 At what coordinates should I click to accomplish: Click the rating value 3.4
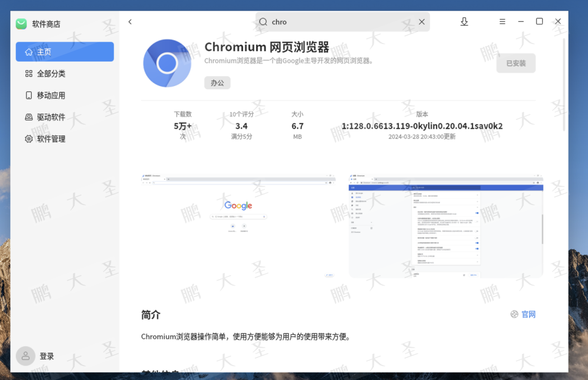241,126
